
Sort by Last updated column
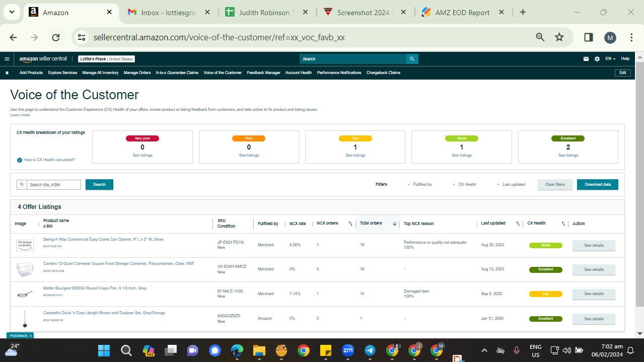pyautogui.click(x=518, y=224)
